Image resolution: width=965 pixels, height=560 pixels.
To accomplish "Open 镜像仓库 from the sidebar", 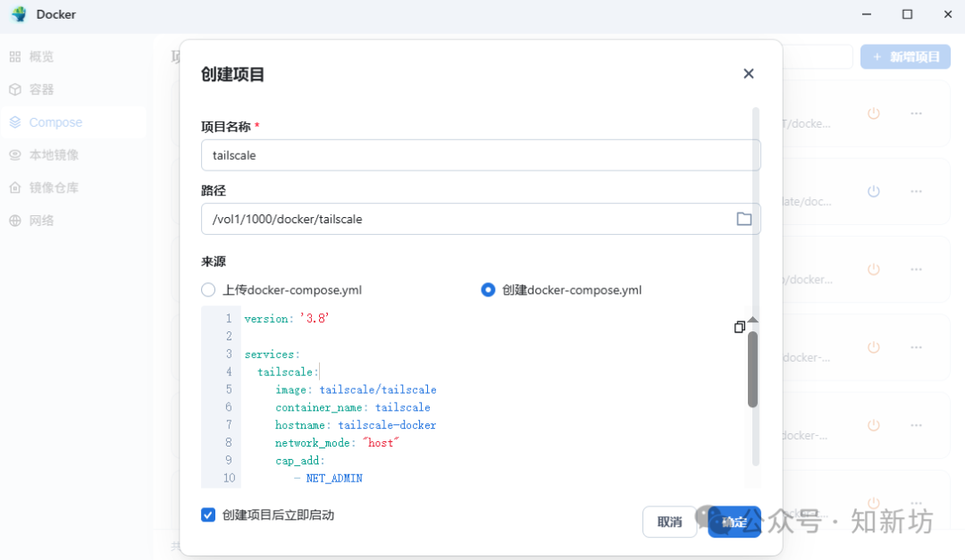I will click(54, 188).
